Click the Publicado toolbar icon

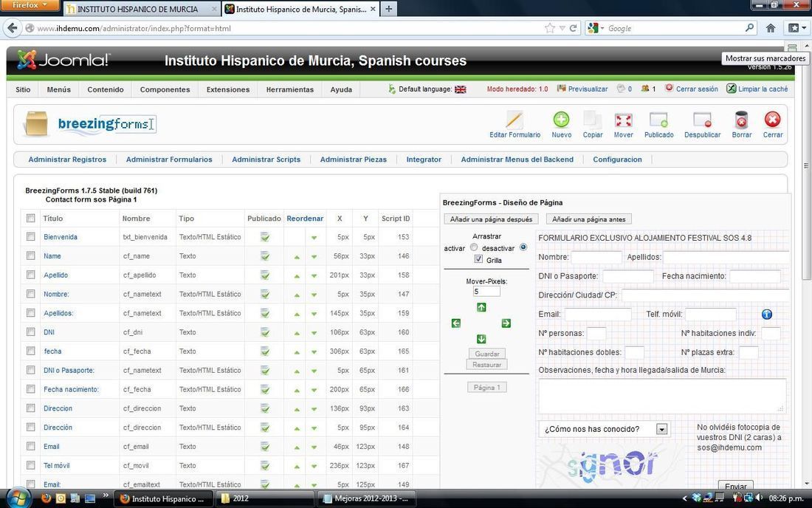pyautogui.click(x=658, y=120)
